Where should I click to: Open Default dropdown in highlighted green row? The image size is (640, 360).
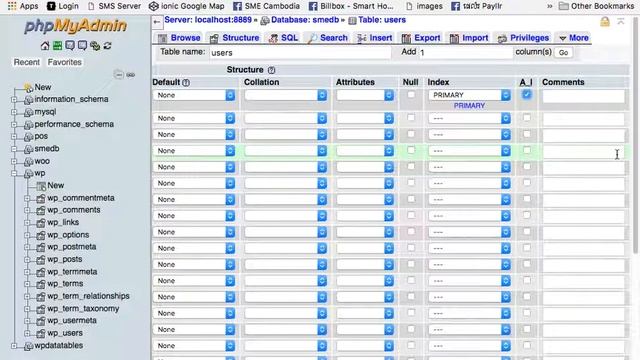coord(194,151)
